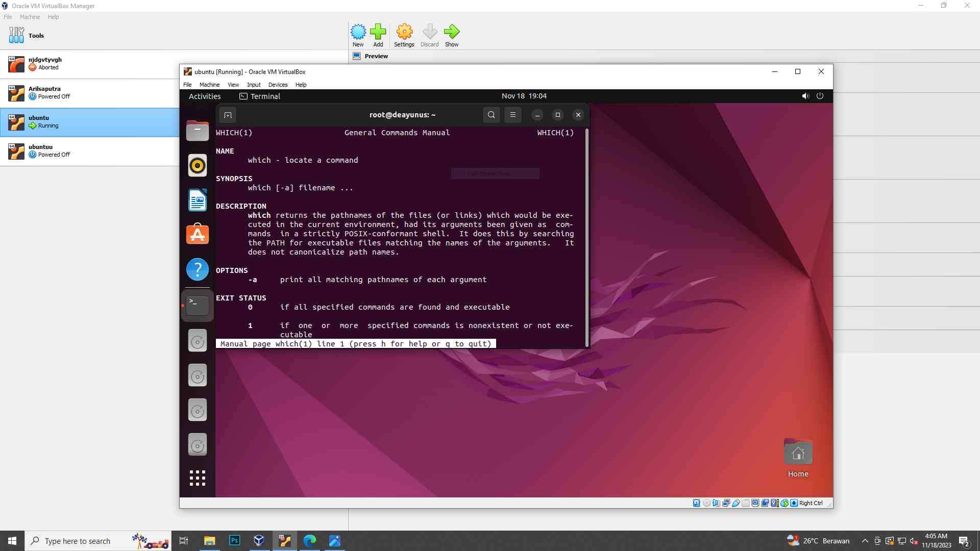The width and height of the screenshot is (980, 551).
Task: Open the Terminal app menu in top bar
Action: click(x=260, y=96)
